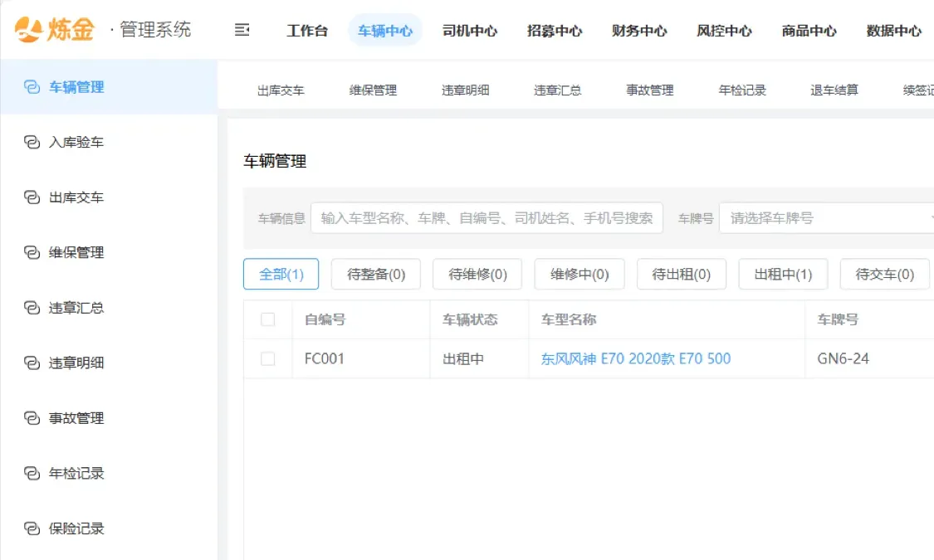934x560 pixels.
Task: Click the icon beside 年检记录 in sidebar
Action: (x=32, y=474)
